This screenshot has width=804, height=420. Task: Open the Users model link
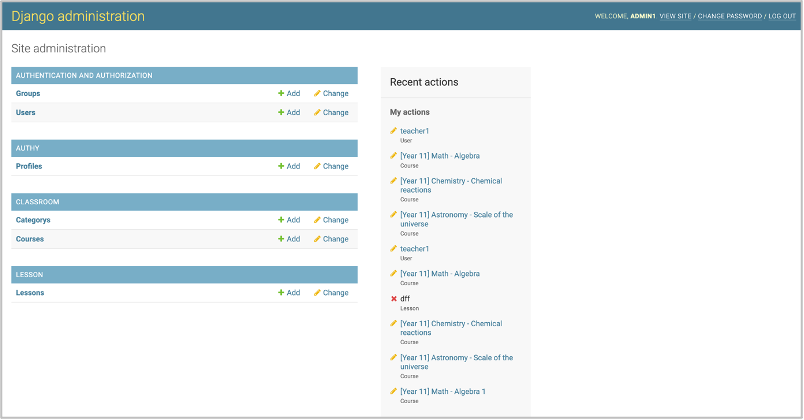coord(25,113)
